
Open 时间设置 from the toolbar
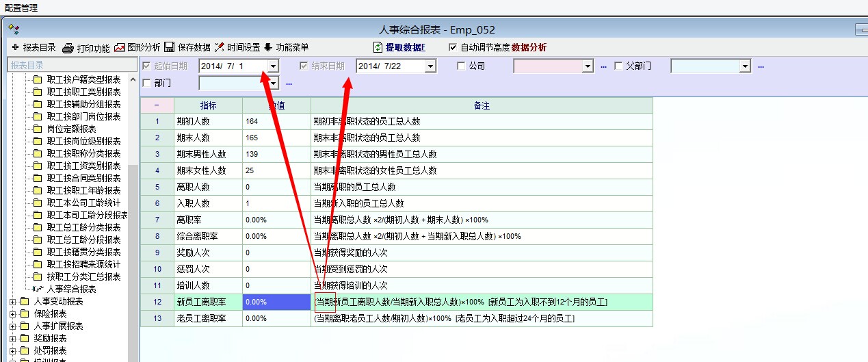[x=220, y=47]
